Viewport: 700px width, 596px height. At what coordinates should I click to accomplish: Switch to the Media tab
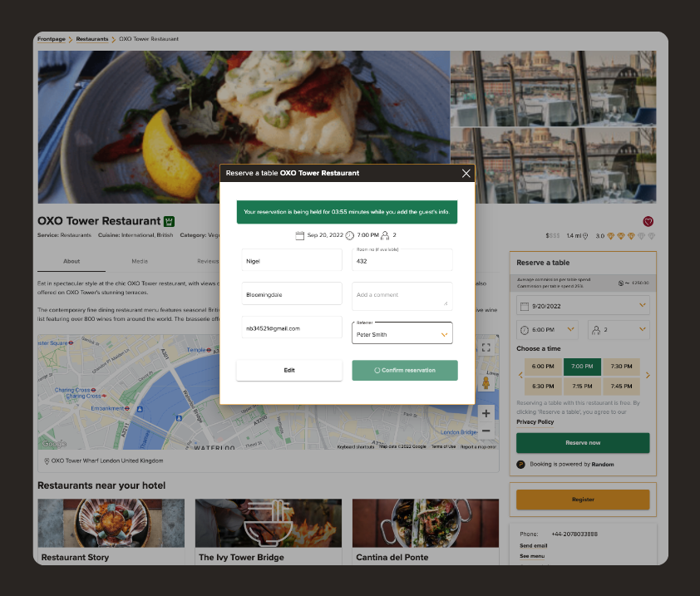140,262
